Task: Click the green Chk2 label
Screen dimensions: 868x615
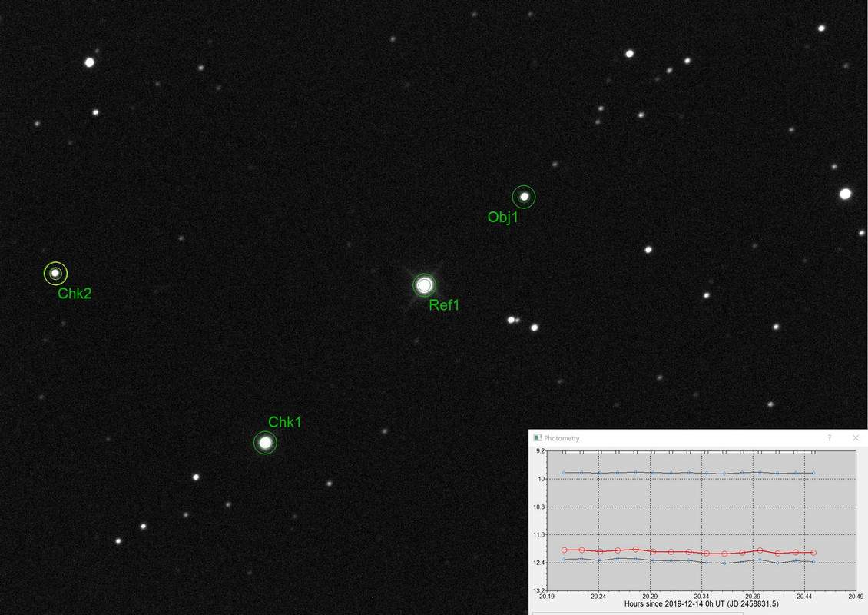Action: [75, 294]
